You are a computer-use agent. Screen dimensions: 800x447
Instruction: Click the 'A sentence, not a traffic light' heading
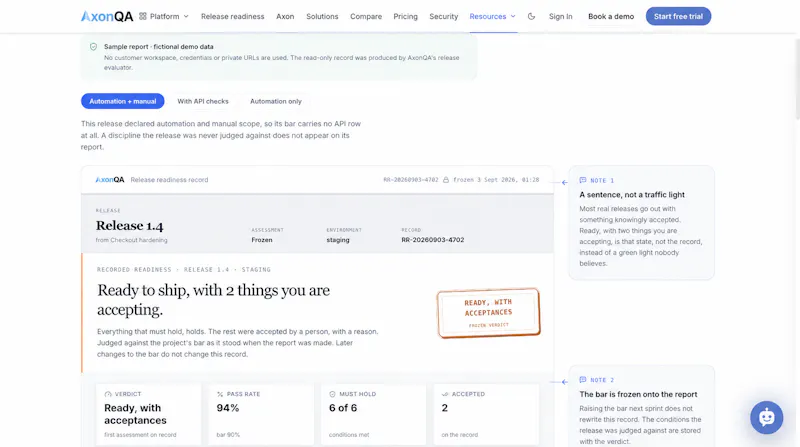[632, 194]
